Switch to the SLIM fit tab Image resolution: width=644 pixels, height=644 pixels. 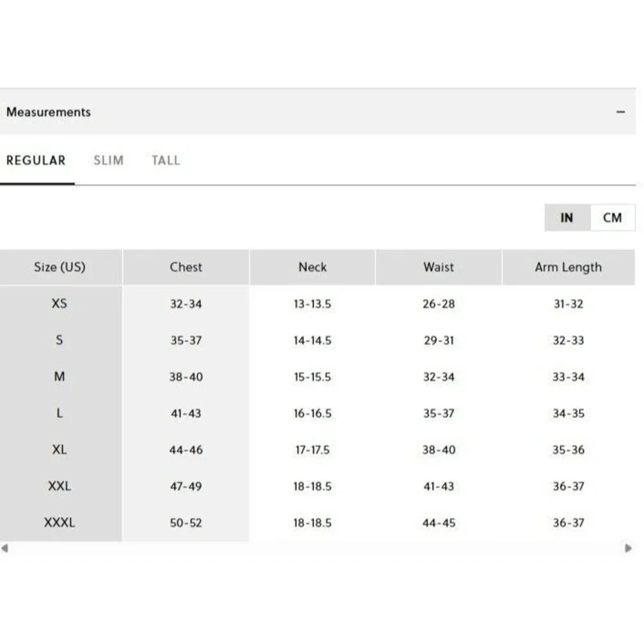[108, 160]
